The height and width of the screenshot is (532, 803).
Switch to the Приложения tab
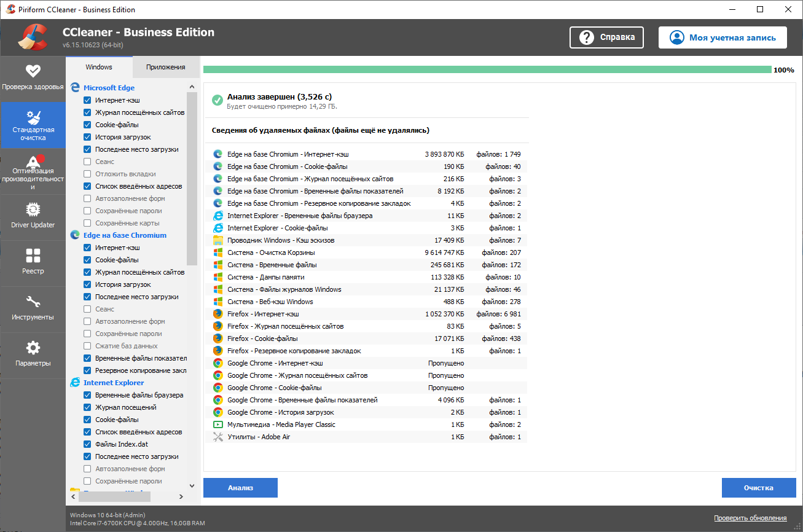point(165,67)
